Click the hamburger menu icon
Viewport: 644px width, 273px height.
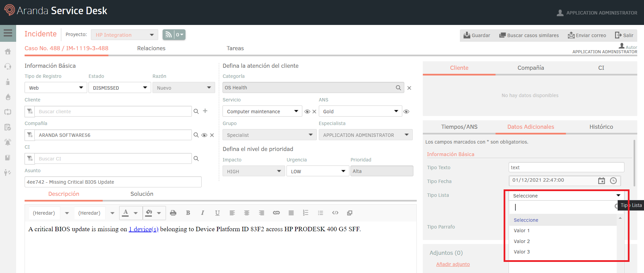click(8, 33)
